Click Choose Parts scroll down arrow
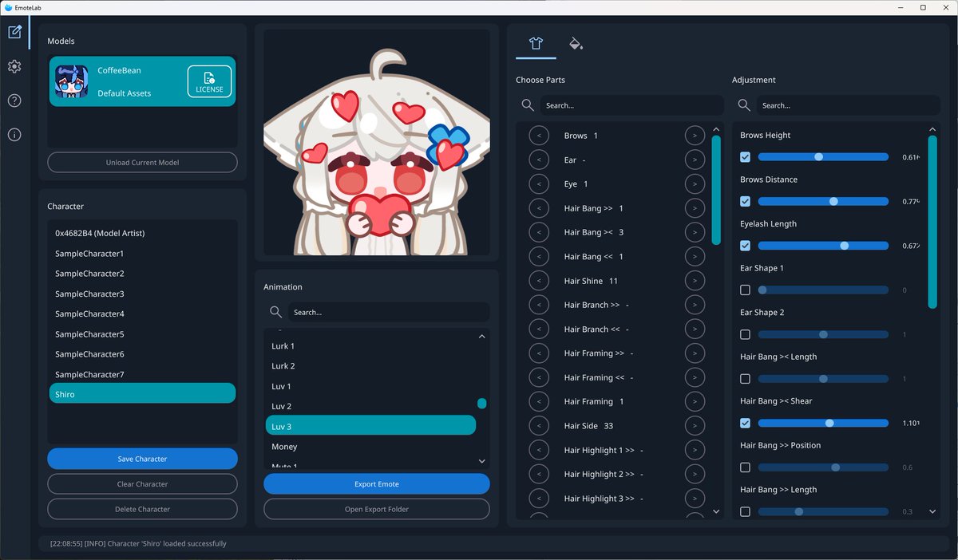Viewport: 958px width, 560px height. coord(716,511)
